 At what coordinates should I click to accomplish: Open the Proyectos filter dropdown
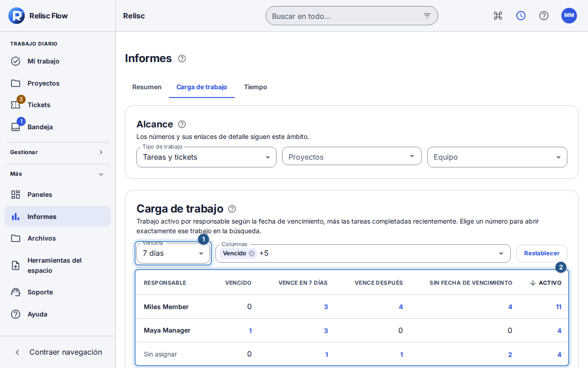[352, 156]
